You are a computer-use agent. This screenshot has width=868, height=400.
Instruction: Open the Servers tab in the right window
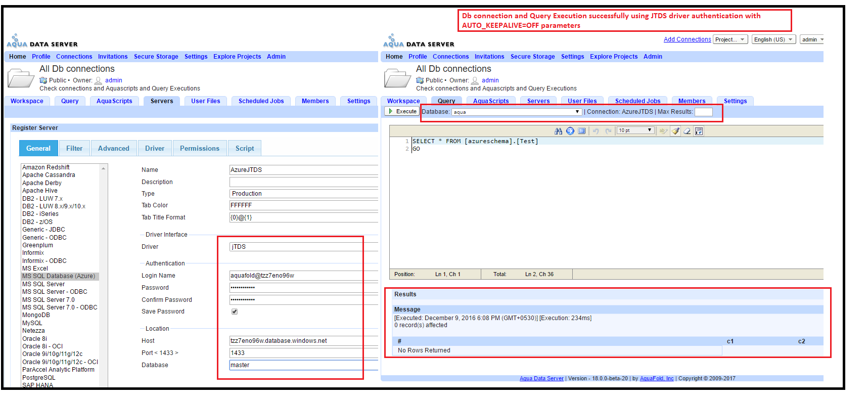pos(538,101)
